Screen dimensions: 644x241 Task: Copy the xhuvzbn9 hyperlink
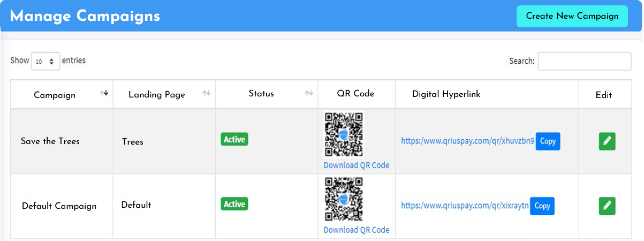[x=548, y=141]
